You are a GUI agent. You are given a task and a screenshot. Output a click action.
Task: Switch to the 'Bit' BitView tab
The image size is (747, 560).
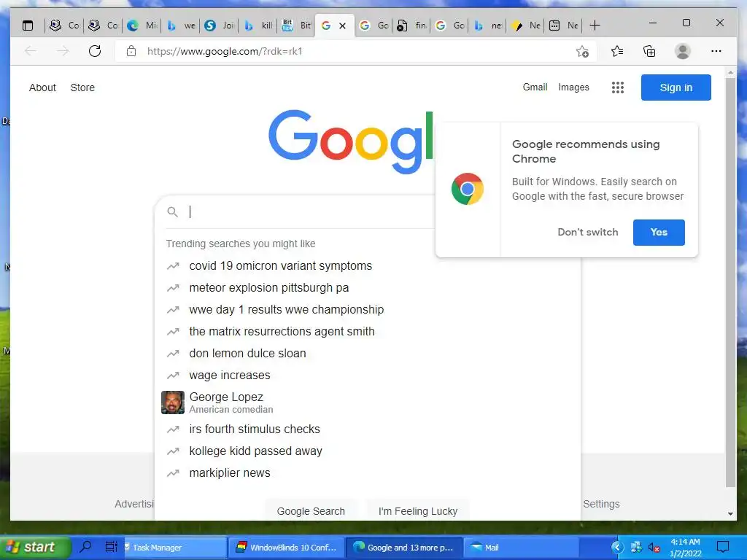tap(296, 26)
